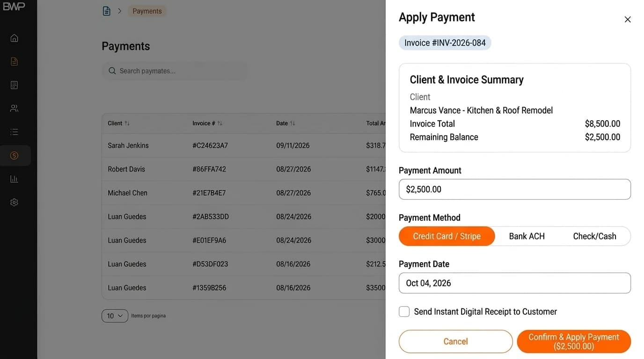Sort the table by Invoice # column
The width and height of the screenshot is (644, 359).
point(207,123)
